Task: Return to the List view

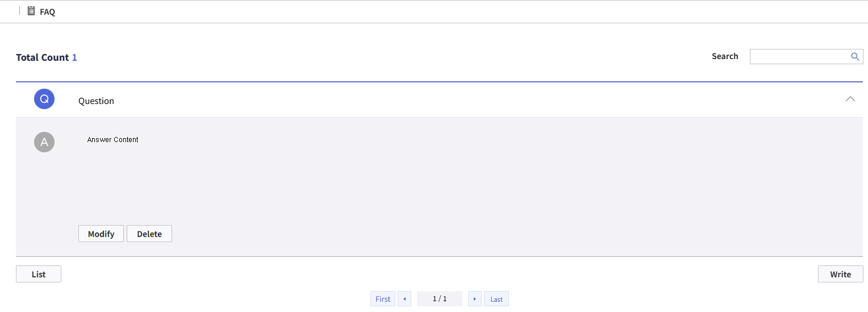Action: tap(39, 274)
